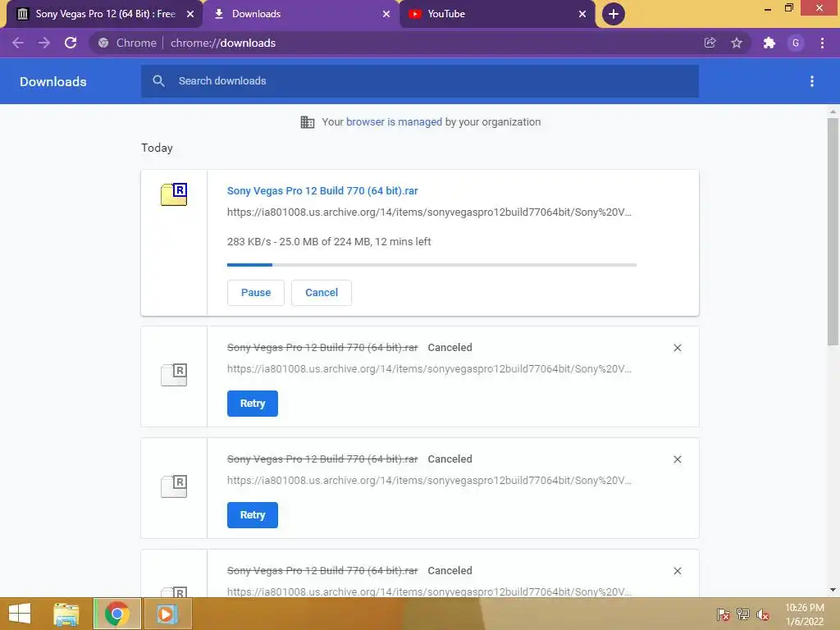Click the page vertical scrollbar thumb
This screenshot has height=630, width=840.
[833, 231]
